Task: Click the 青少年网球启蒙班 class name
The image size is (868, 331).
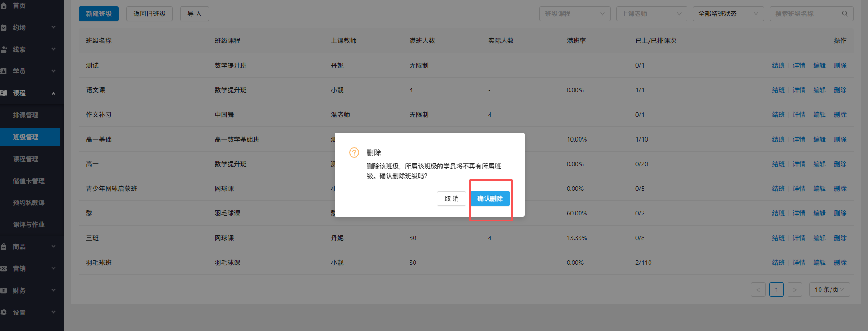Action: click(112, 189)
